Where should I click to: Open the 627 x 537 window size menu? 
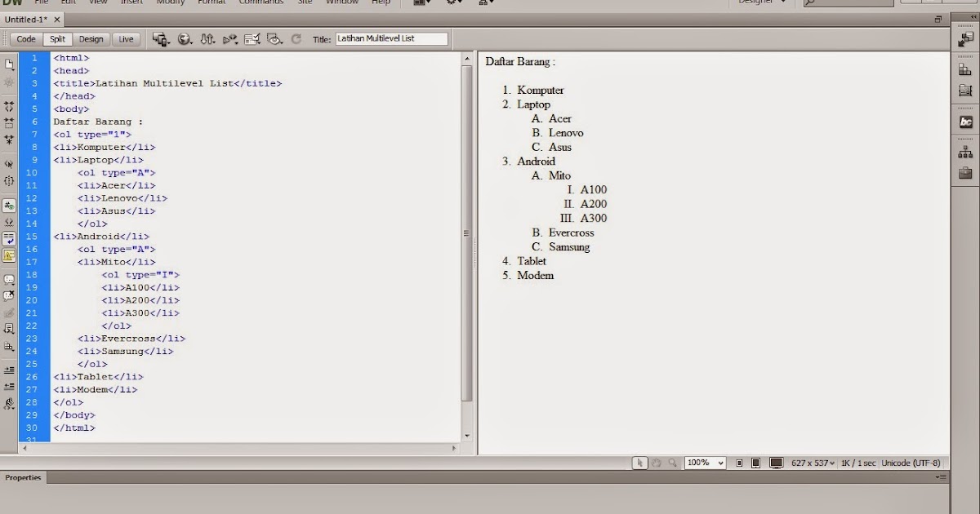pos(813,463)
